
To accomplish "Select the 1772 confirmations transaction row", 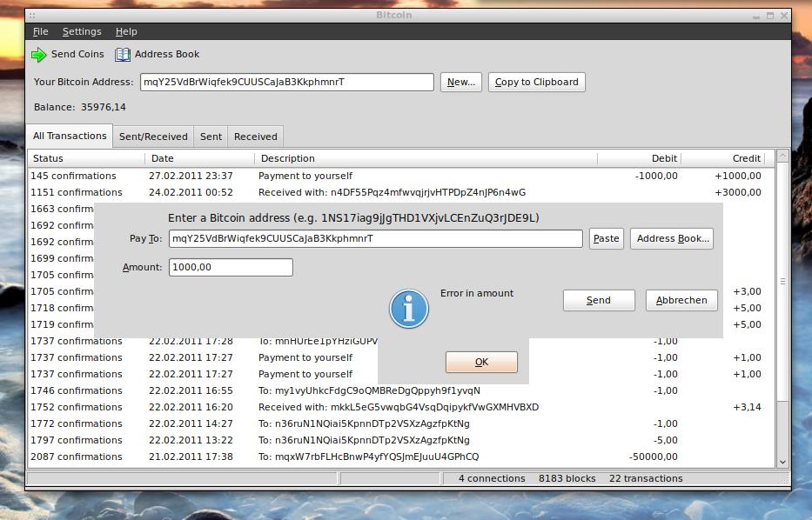I will pyautogui.click(x=401, y=423).
